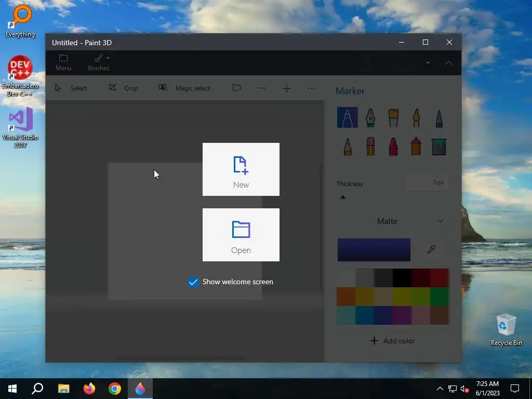Open the three-dot more options
The height and width of the screenshot is (399, 532).
click(x=312, y=88)
